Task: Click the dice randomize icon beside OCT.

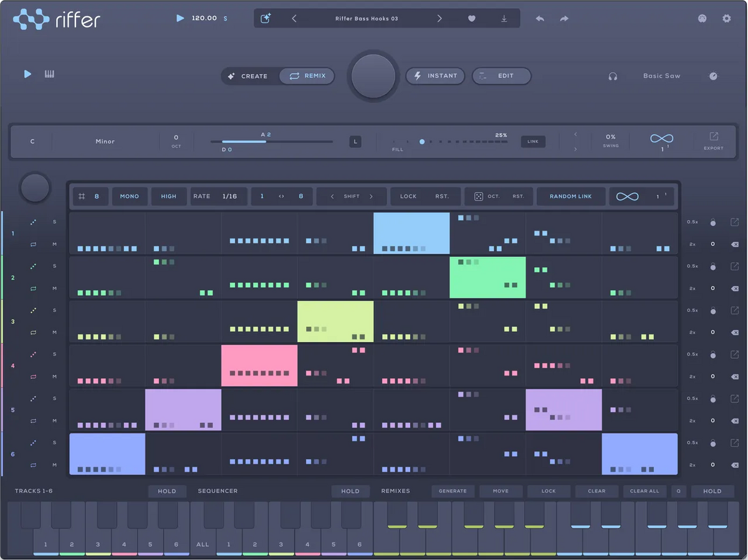Action: click(x=478, y=196)
